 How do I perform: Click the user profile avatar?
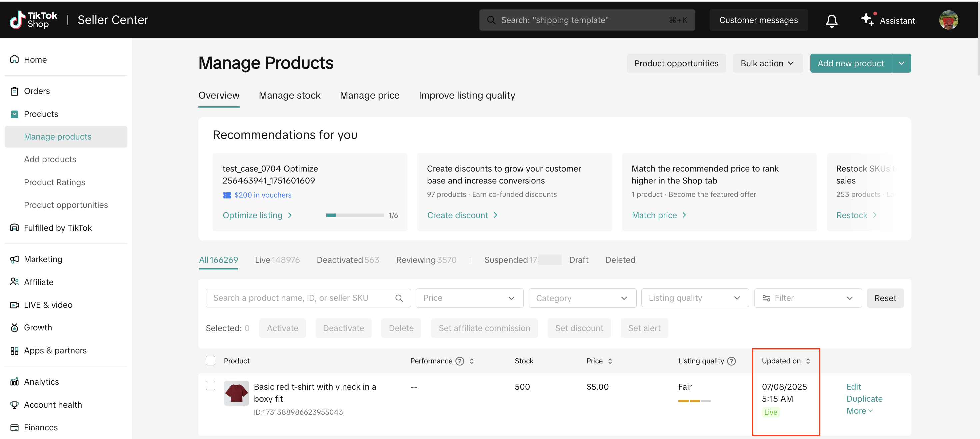(x=948, y=20)
